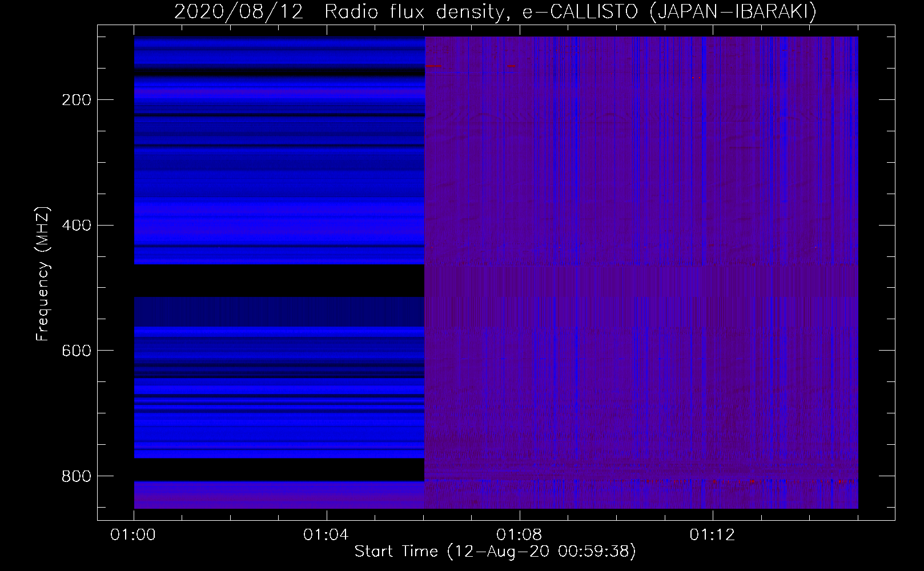The width and height of the screenshot is (924, 571).
Task: Click the plot title "2020/08/12 Radio flux density, e-CALLISTO (JAPAN-IBARAKI)"
Action: pos(495,12)
